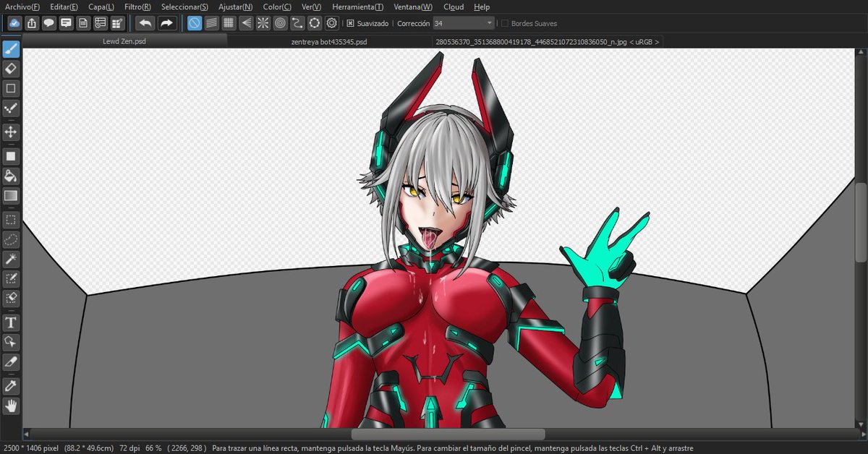Switch to the 280536370 jpg uRGB tab

pyautogui.click(x=548, y=41)
